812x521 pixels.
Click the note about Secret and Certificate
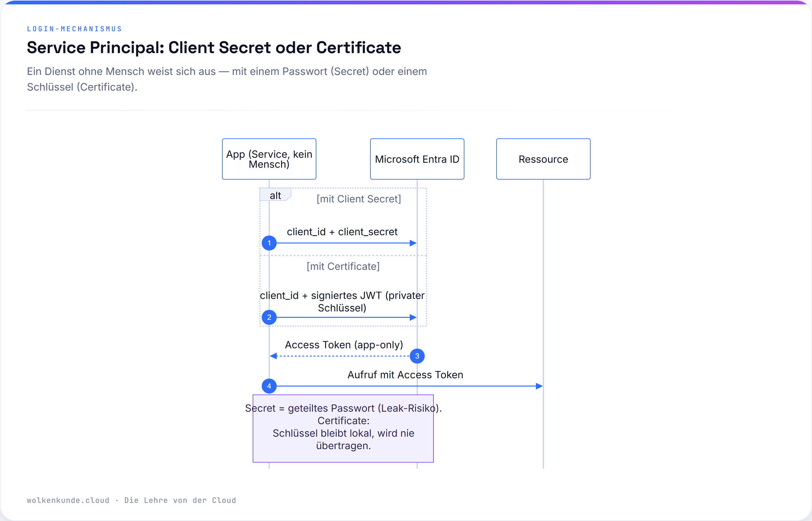(343, 428)
